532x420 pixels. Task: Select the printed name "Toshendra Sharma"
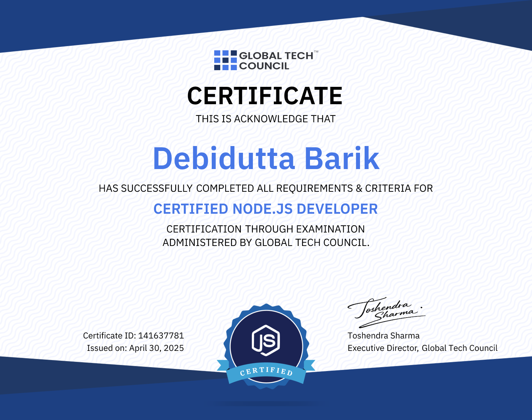(x=383, y=336)
